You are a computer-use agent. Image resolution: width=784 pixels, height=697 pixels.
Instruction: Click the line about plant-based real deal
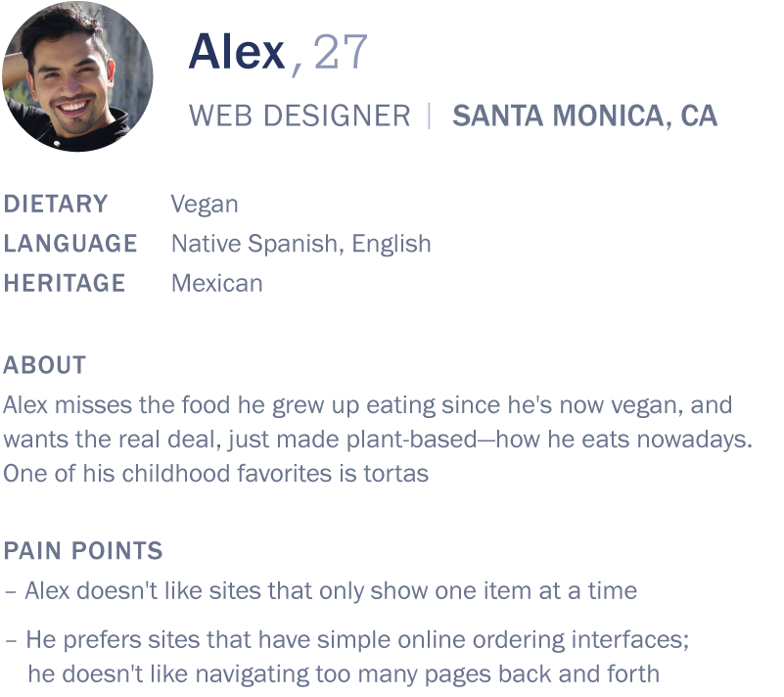[x=378, y=440]
